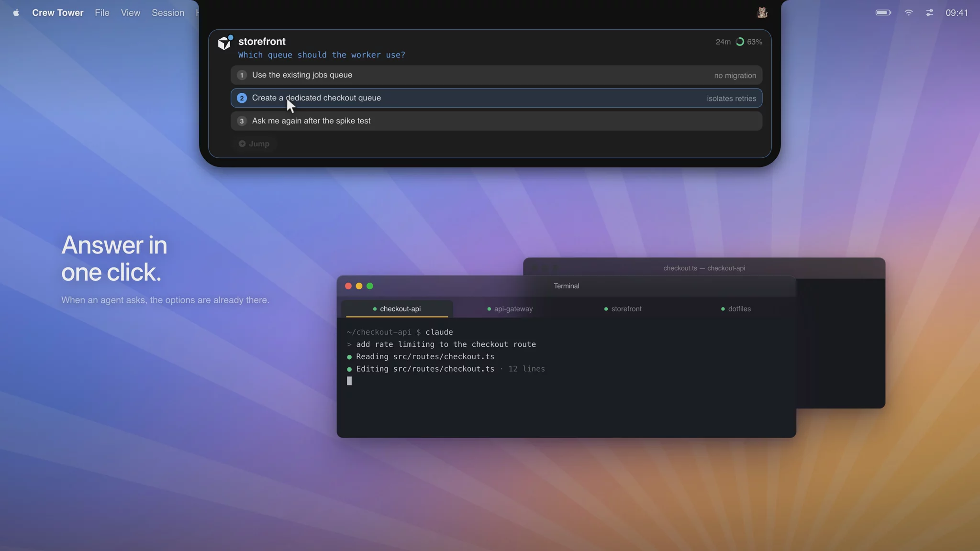The width and height of the screenshot is (980, 551).
Task: Choose 'Ask me again after the spike test'
Action: coord(496,121)
